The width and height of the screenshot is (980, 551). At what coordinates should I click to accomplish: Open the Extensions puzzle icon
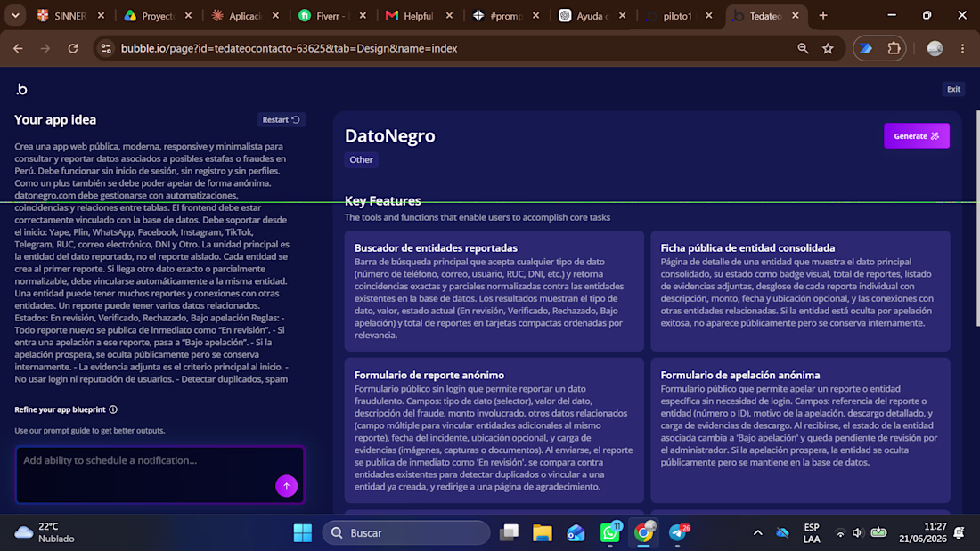click(x=894, y=48)
